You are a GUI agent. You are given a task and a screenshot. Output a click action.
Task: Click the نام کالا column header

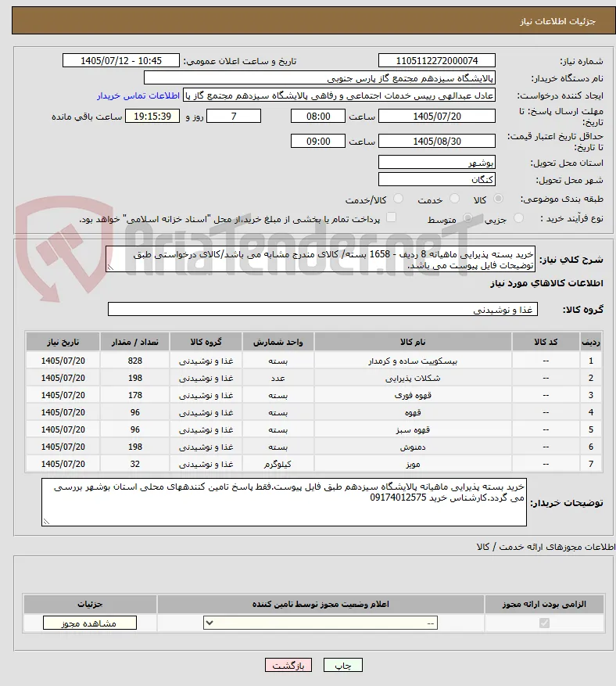point(413,342)
